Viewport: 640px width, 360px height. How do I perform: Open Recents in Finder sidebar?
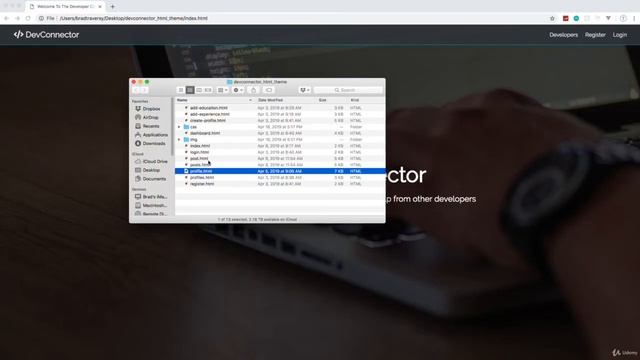point(147,126)
